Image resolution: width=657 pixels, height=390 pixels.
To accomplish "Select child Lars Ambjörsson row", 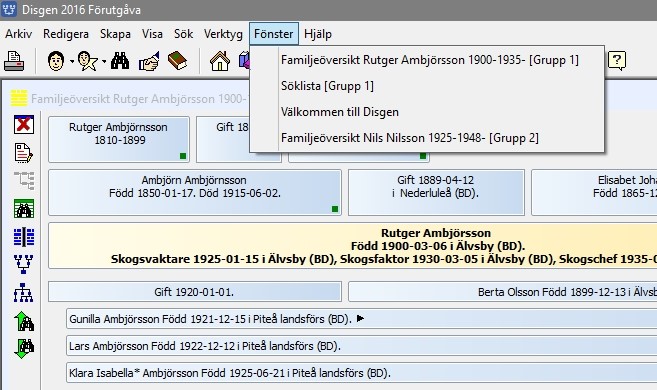I will pyautogui.click(x=361, y=346).
